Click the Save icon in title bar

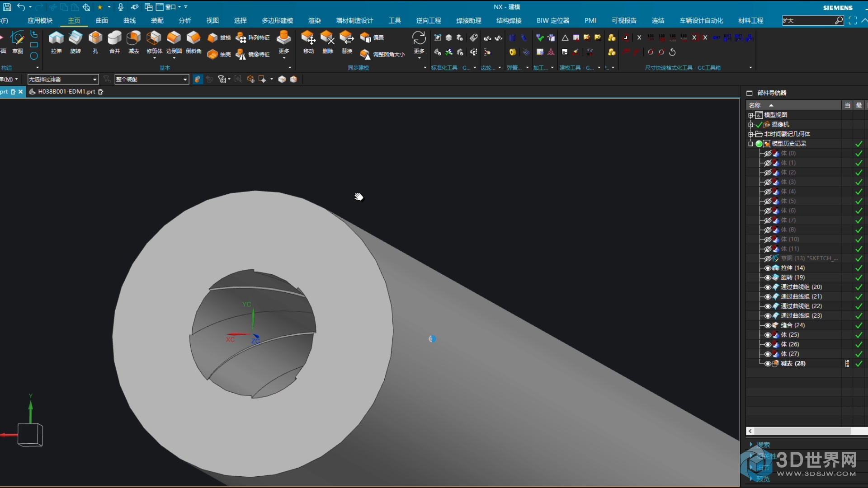[x=7, y=7]
